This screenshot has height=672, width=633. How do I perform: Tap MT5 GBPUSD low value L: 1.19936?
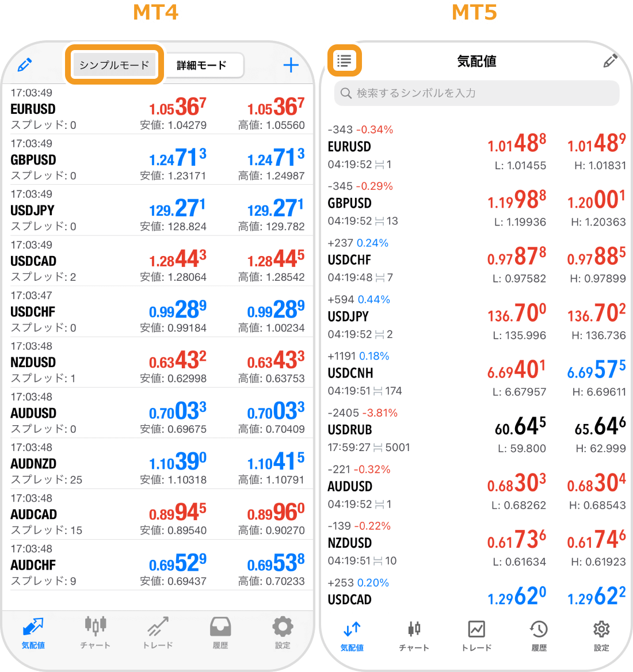(x=520, y=222)
